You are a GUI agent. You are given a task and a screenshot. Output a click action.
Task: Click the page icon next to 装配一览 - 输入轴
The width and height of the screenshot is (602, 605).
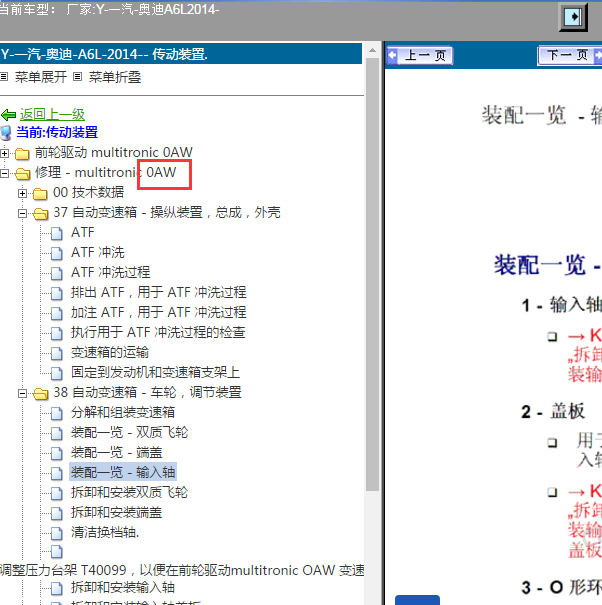[57, 473]
